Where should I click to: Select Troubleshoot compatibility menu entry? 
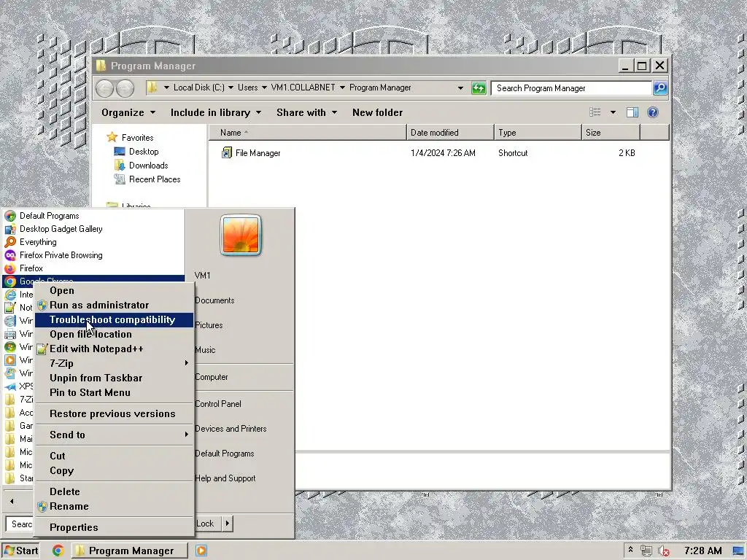(114, 319)
